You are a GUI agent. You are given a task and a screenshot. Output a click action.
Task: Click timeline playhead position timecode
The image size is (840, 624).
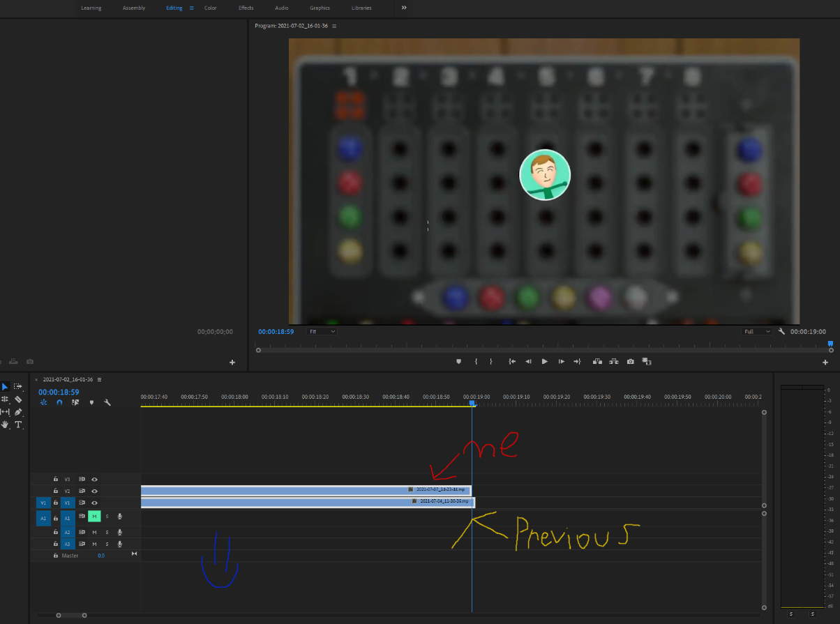[59, 392]
